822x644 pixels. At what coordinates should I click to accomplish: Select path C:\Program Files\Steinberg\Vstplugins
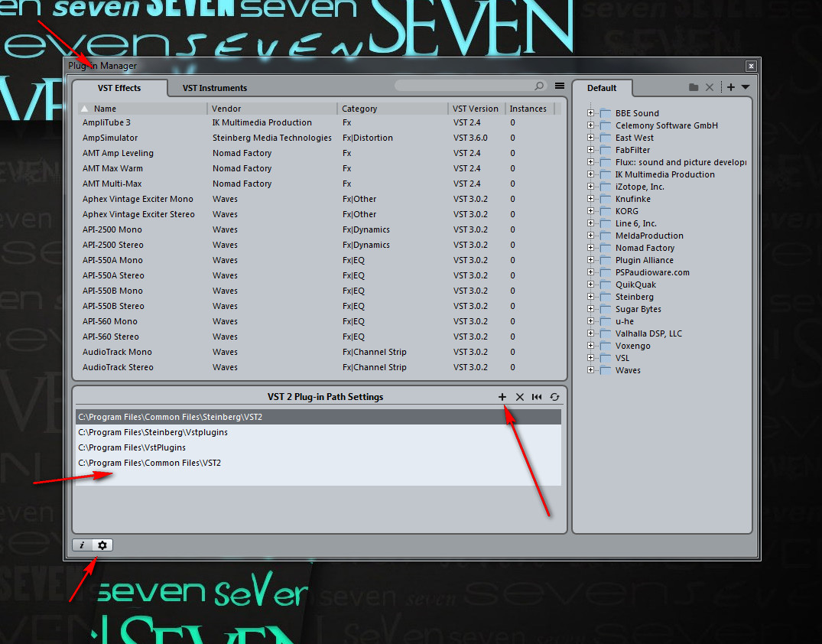click(x=318, y=432)
